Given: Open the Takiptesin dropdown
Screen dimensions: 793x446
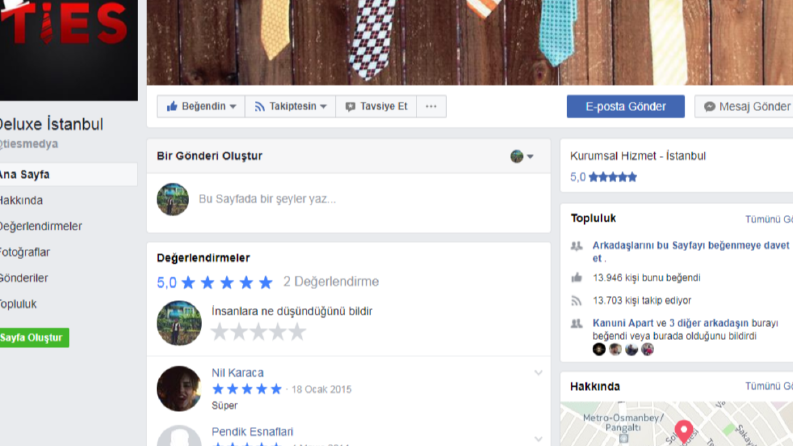Looking at the screenshot, I should pos(323,107).
